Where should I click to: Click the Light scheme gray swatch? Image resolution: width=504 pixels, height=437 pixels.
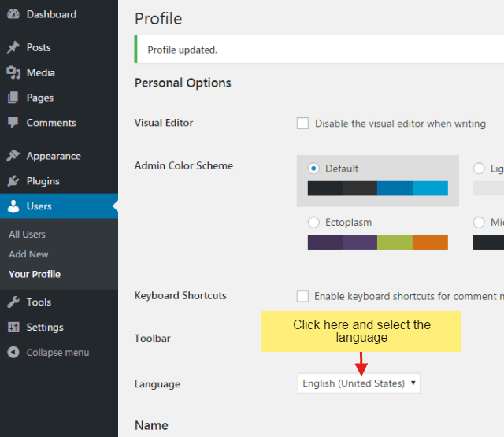pyautogui.click(x=488, y=188)
